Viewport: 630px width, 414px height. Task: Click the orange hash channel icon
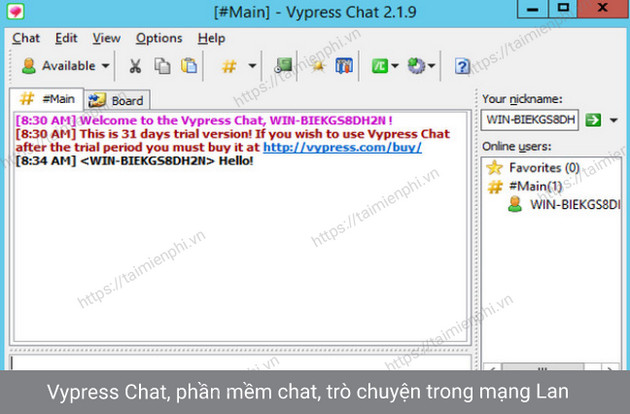(229, 66)
